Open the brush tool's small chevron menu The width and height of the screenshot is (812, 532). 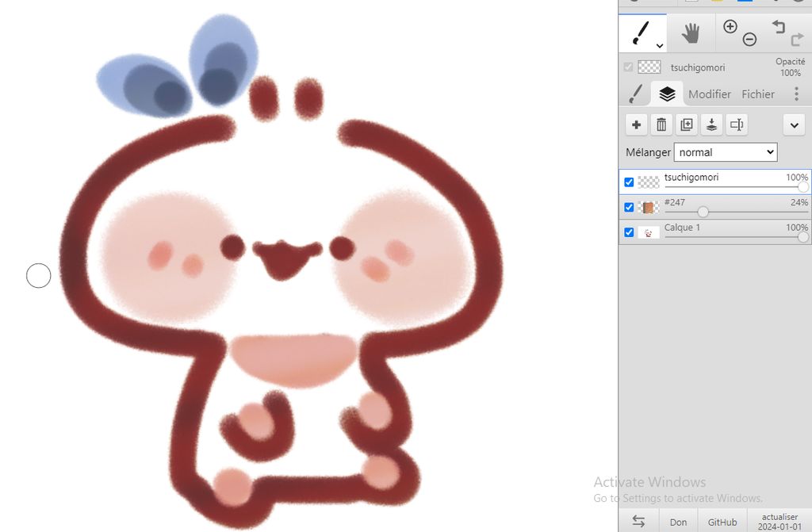659,46
